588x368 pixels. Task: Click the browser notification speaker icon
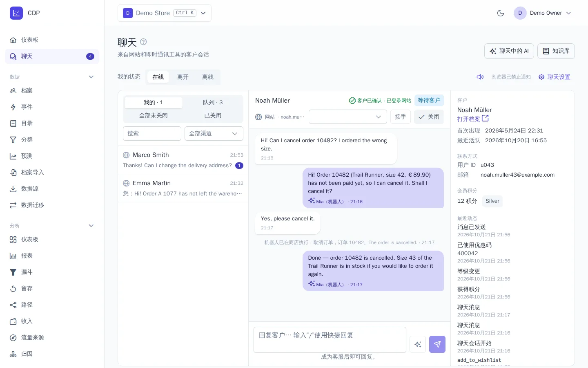click(x=480, y=77)
